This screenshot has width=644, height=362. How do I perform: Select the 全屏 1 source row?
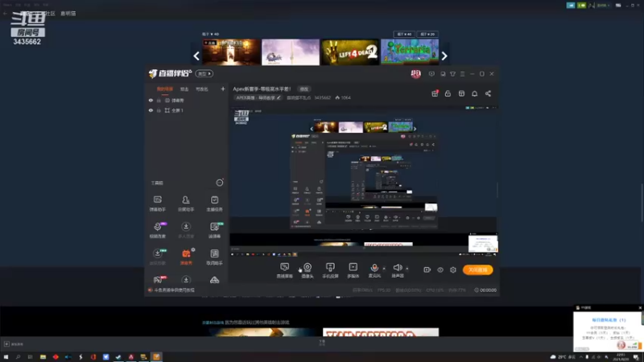[x=187, y=110]
